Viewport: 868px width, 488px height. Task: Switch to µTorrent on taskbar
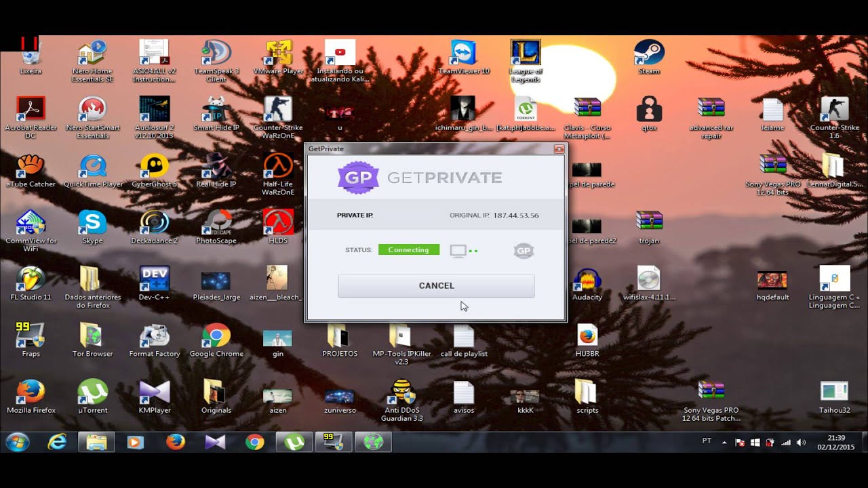[294, 442]
